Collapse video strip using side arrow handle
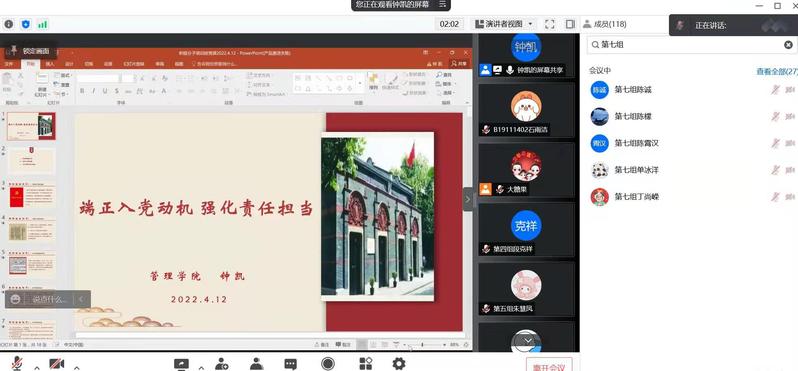Viewport: 798px width, 371px height. pos(468,199)
